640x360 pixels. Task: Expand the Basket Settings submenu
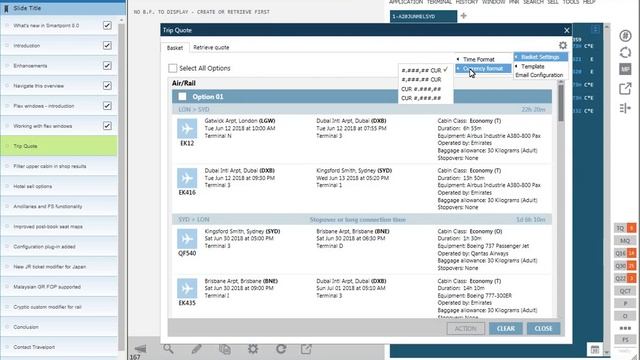point(540,57)
